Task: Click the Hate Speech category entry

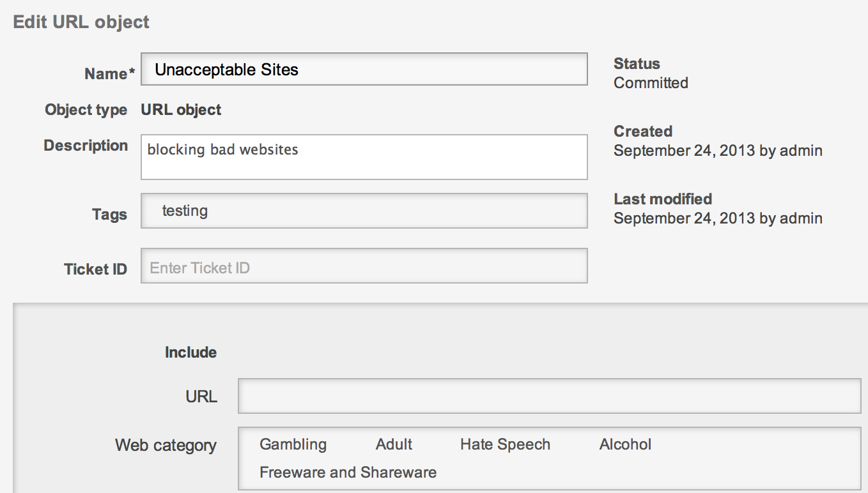Action: (x=505, y=444)
